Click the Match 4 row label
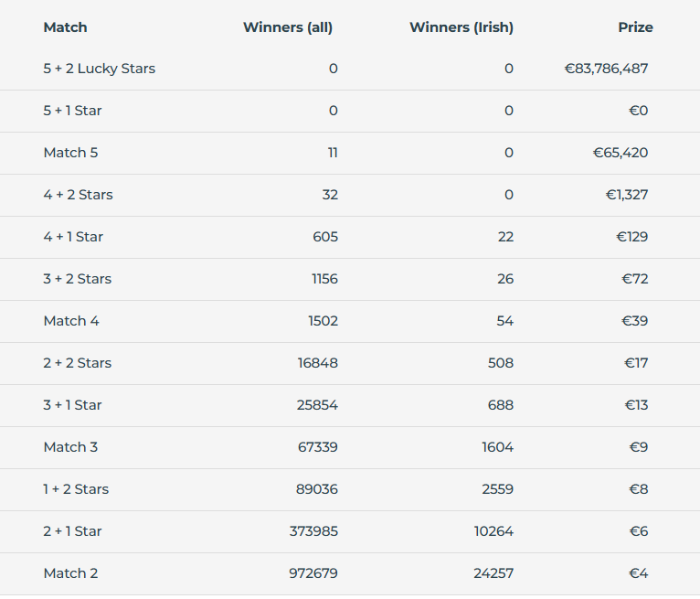The image size is (700, 599). pyautogui.click(x=71, y=321)
